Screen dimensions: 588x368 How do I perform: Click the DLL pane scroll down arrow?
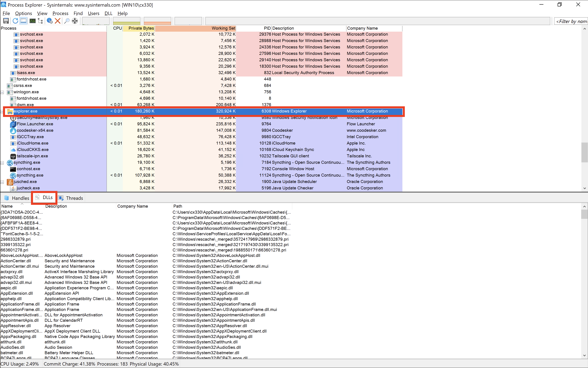[x=584, y=356]
